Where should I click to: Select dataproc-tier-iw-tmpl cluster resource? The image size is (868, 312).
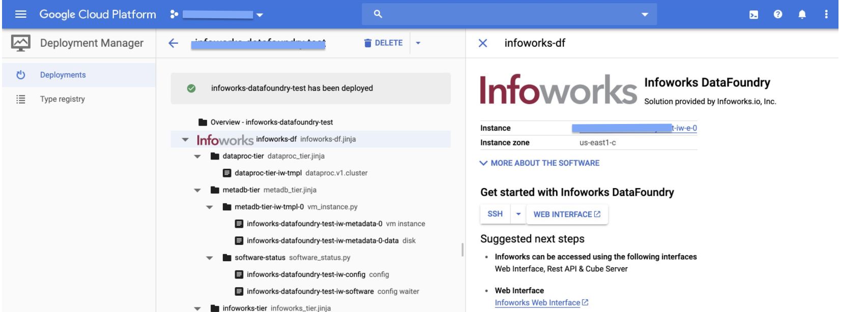pos(310,173)
